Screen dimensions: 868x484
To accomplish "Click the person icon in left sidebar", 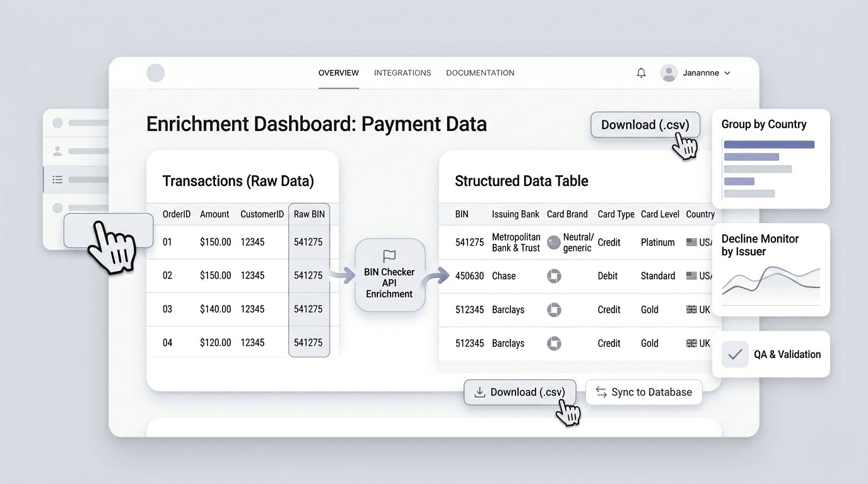I will [57, 151].
